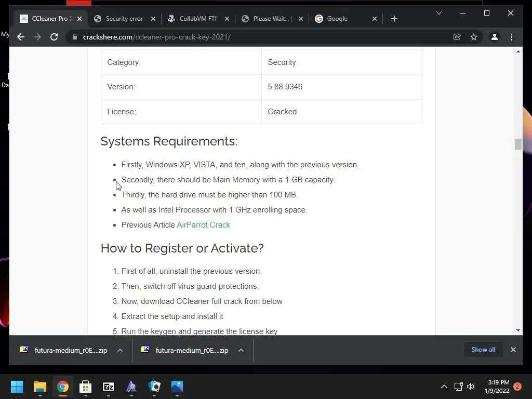
Task: Reload the current page
Action: 54,37
